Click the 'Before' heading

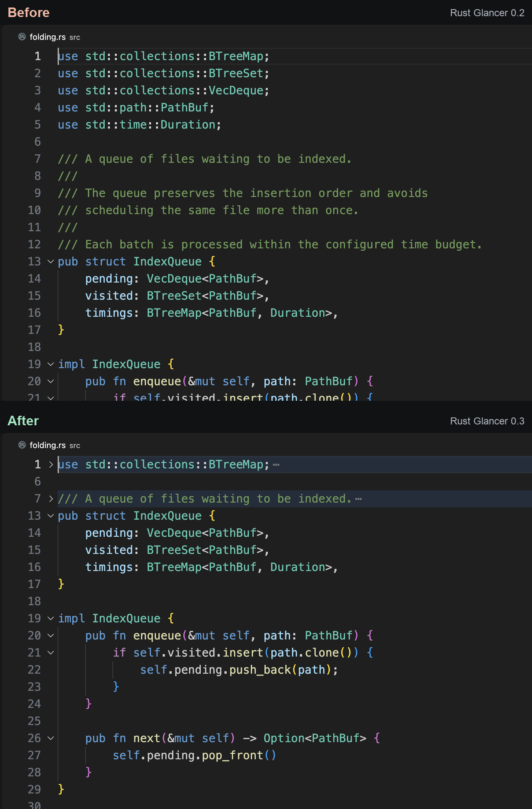[x=29, y=12]
